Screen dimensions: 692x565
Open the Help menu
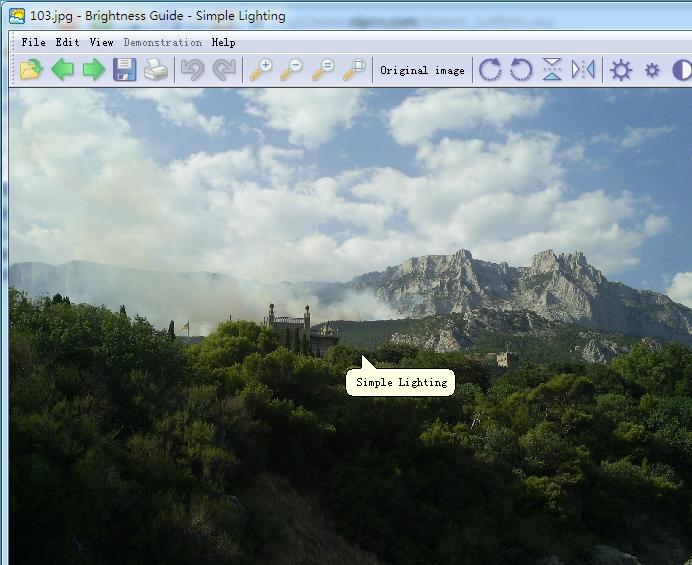click(x=224, y=42)
